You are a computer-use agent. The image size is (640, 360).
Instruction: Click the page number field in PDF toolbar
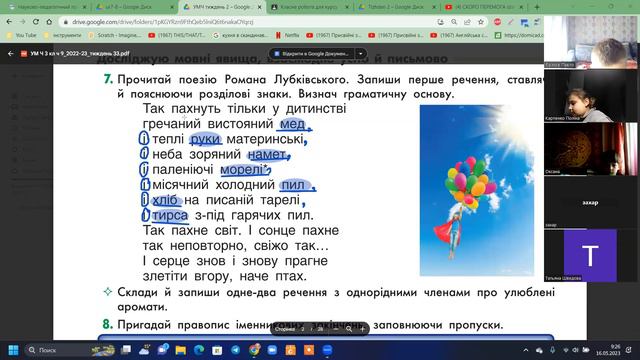[x=303, y=329]
